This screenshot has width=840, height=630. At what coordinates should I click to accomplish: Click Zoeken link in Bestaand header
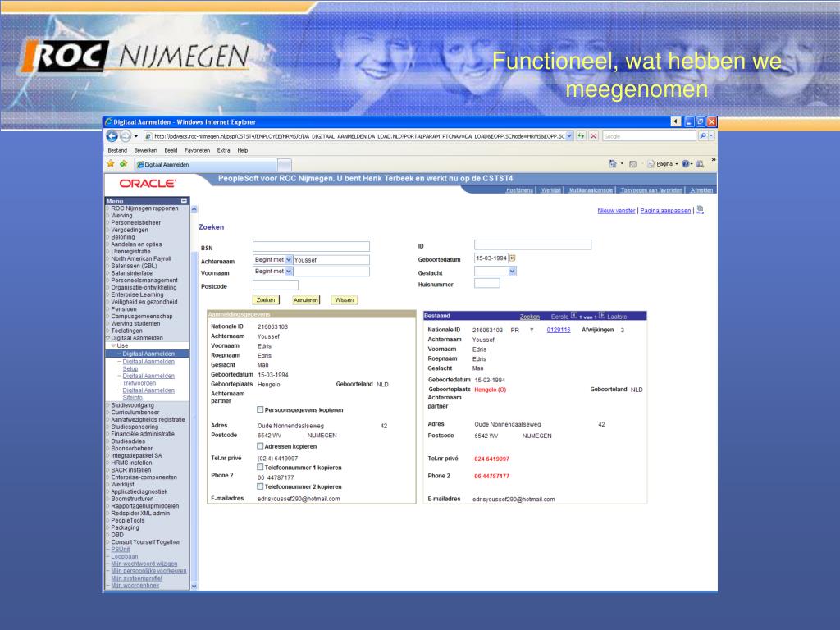pyautogui.click(x=529, y=317)
